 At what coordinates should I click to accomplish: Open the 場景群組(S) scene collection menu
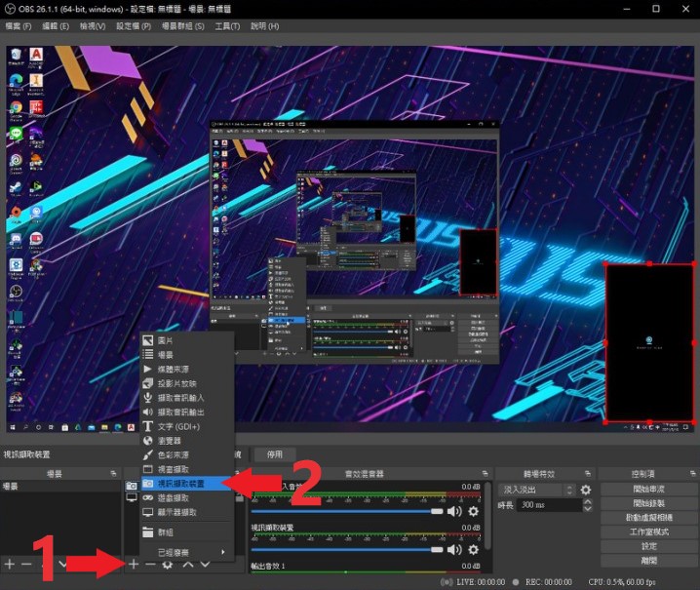pyautogui.click(x=183, y=26)
